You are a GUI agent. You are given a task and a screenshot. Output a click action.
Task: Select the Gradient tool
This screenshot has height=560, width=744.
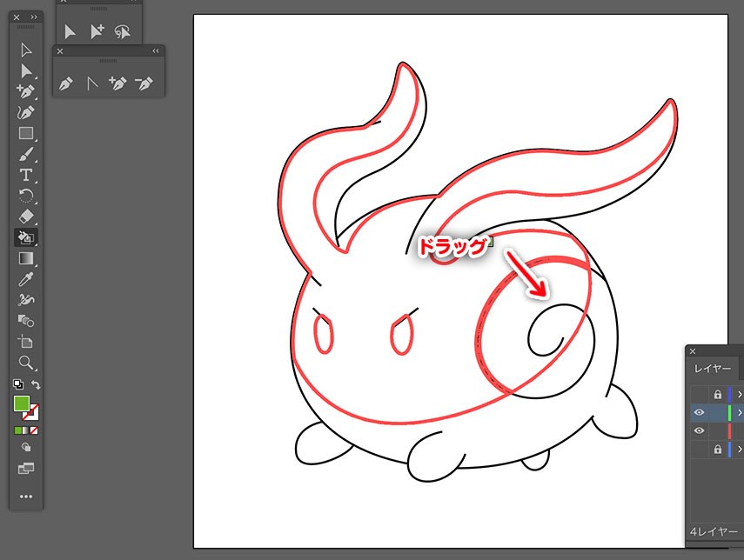click(x=26, y=258)
